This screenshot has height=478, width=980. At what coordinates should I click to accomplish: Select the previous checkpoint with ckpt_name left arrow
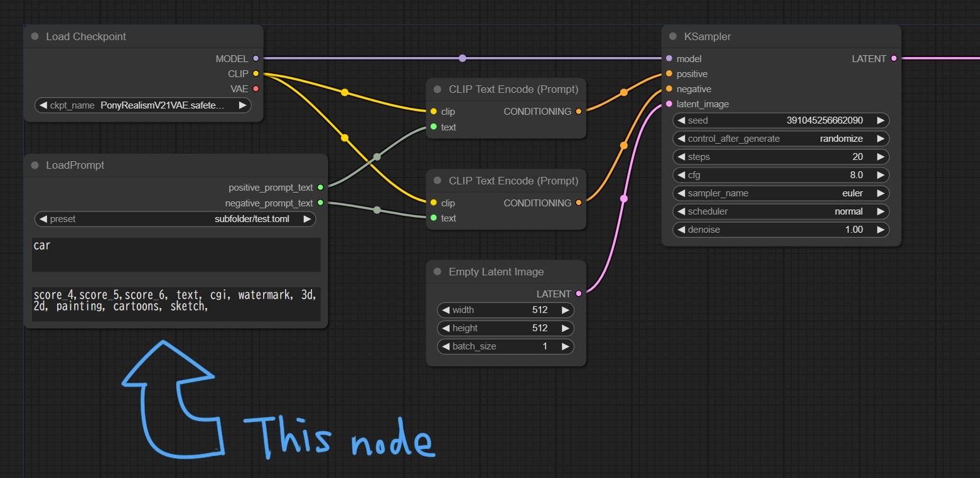click(43, 105)
